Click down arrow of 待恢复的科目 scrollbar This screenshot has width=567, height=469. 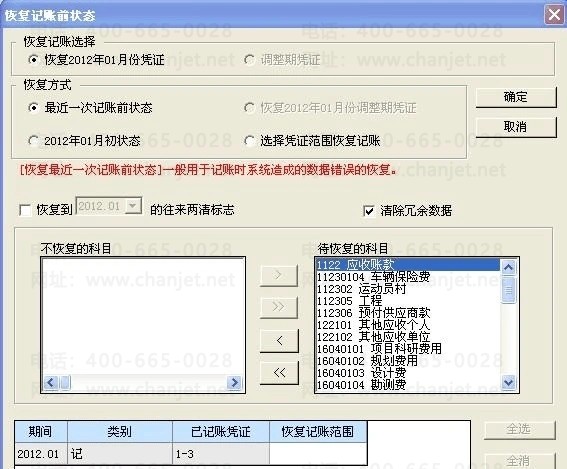[x=509, y=382]
